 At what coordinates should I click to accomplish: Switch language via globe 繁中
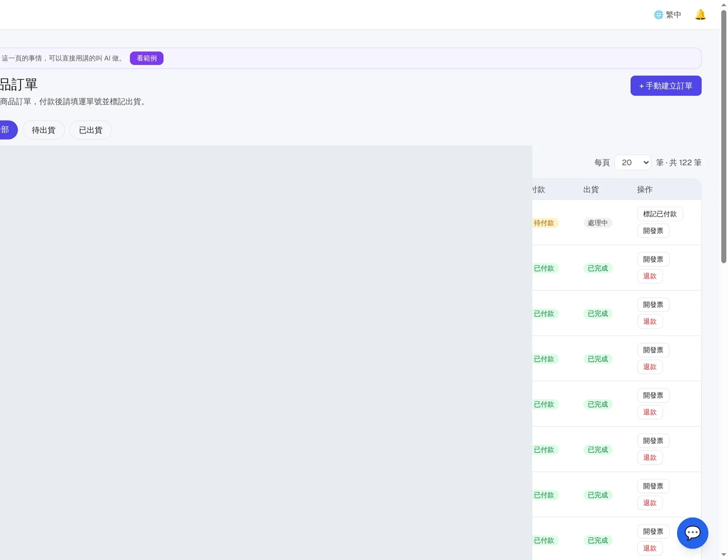667,15
